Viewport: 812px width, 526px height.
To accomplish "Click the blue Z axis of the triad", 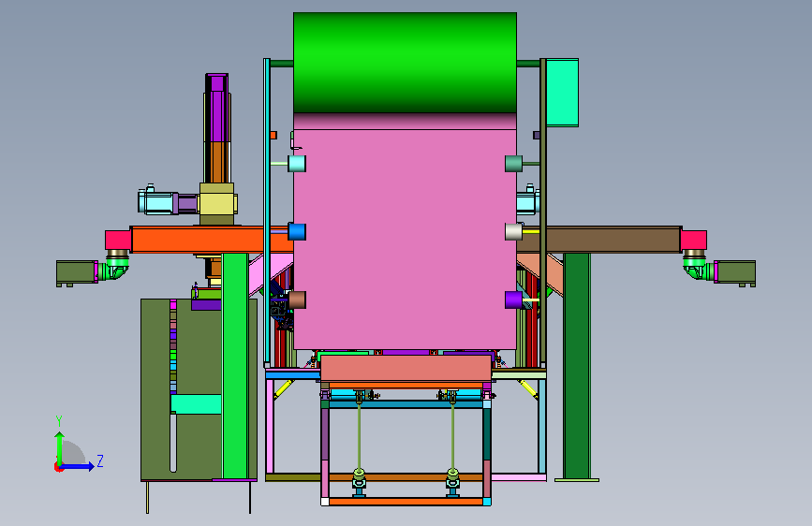I will pos(79,466).
